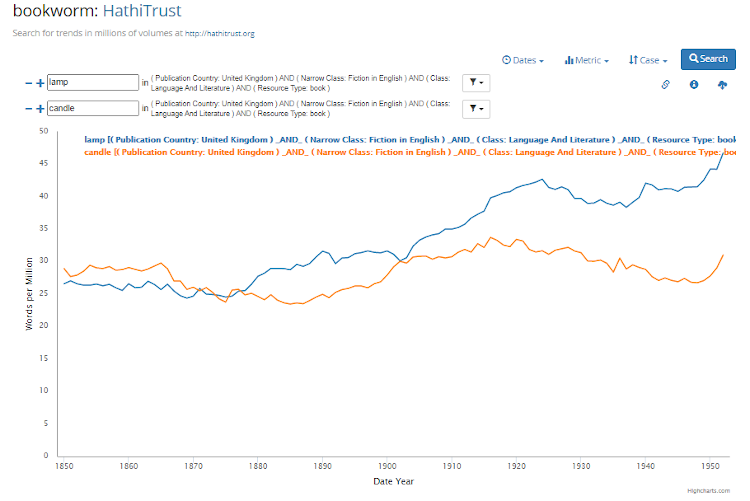Screen dimensions: 750x501
Task: Click the cloud download icon
Action: 722,85
